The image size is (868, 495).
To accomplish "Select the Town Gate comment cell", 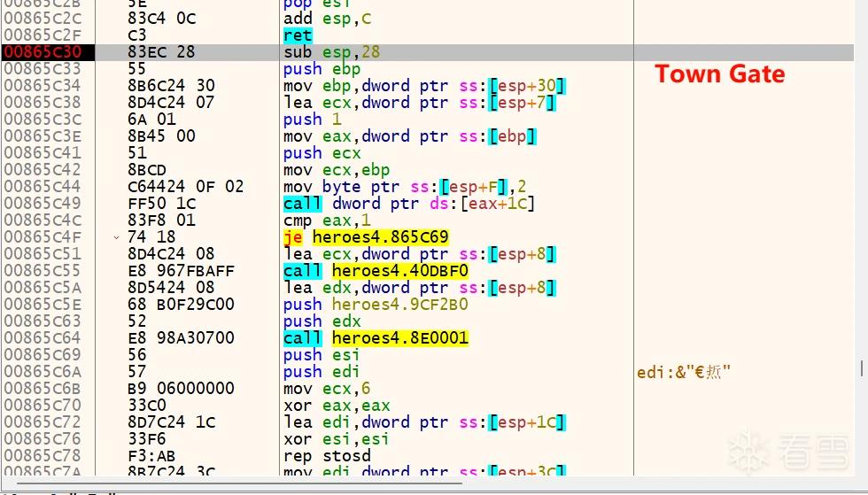I will (x=719, y=73).
